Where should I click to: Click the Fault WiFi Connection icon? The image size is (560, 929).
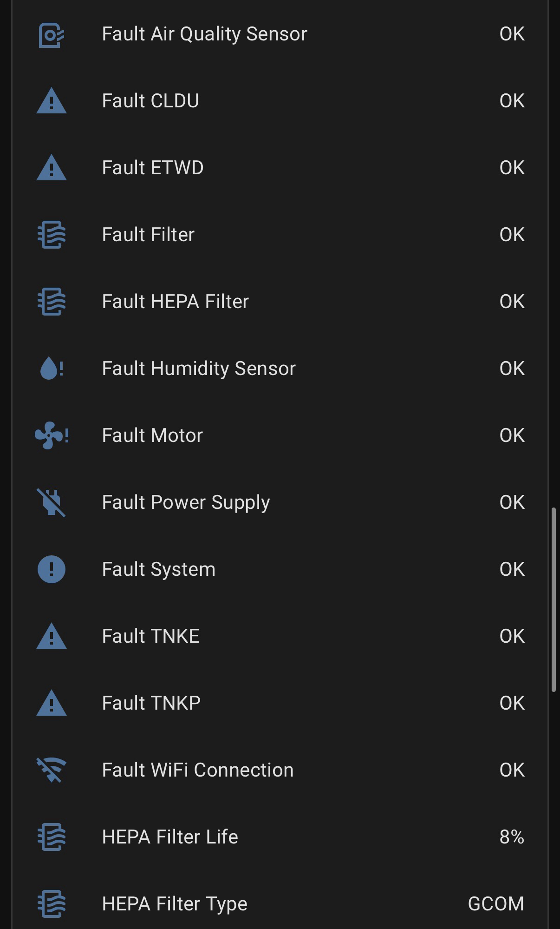51,770
